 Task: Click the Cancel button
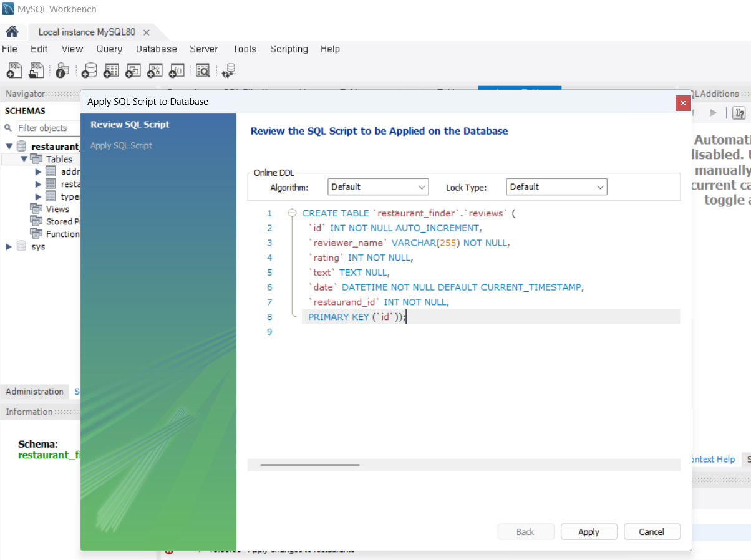[x=652, y=532]
